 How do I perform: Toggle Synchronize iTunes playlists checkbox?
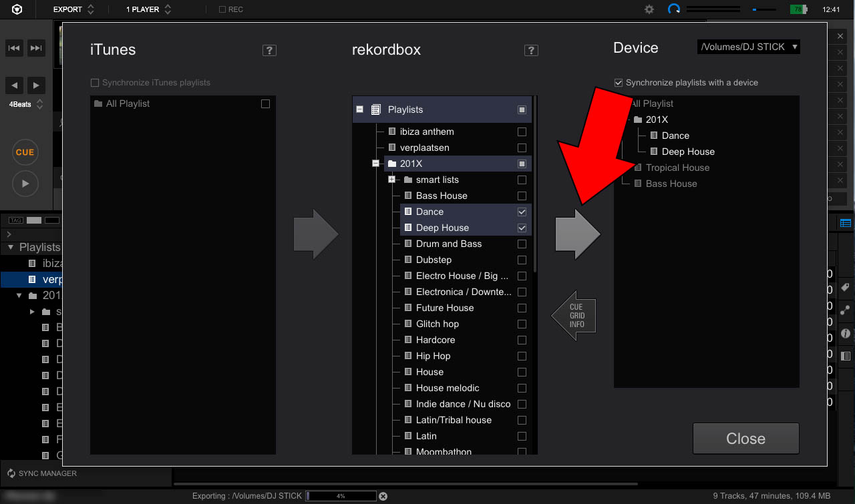95,83
